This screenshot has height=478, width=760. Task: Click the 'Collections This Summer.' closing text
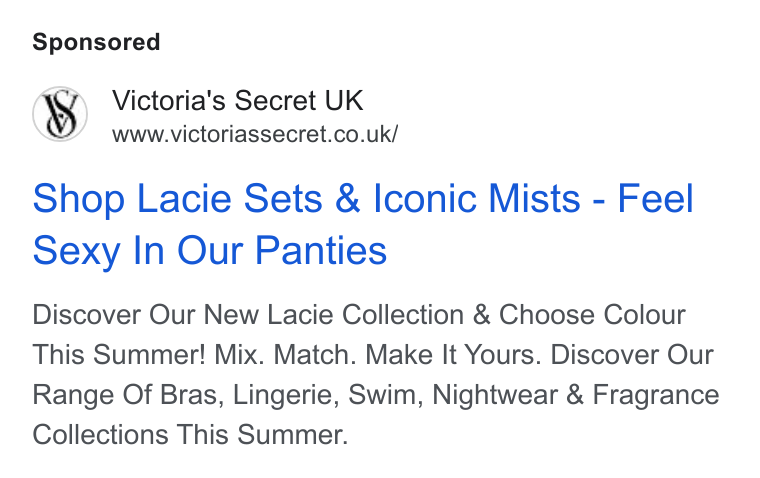tap(190, 434)
